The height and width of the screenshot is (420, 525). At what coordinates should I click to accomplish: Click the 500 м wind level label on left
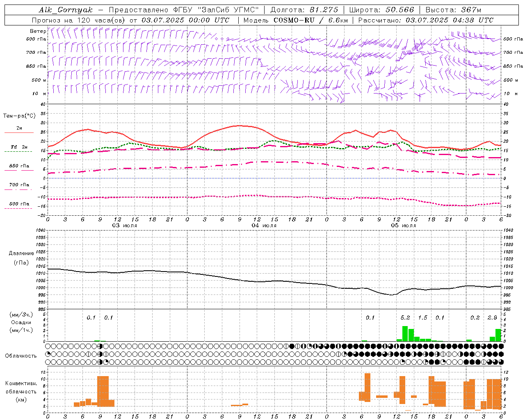pyautogui.click(x=39, y=80)
